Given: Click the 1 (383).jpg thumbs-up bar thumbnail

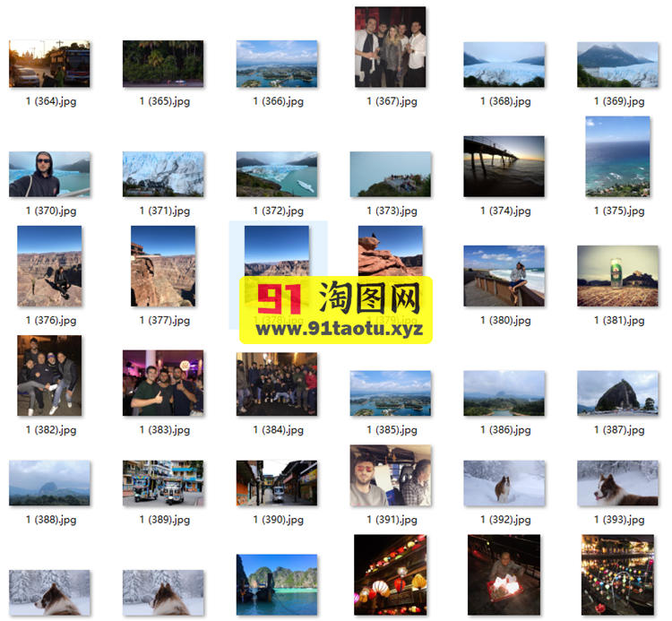Looking at the screenshot, I should [x=163, y=384].
